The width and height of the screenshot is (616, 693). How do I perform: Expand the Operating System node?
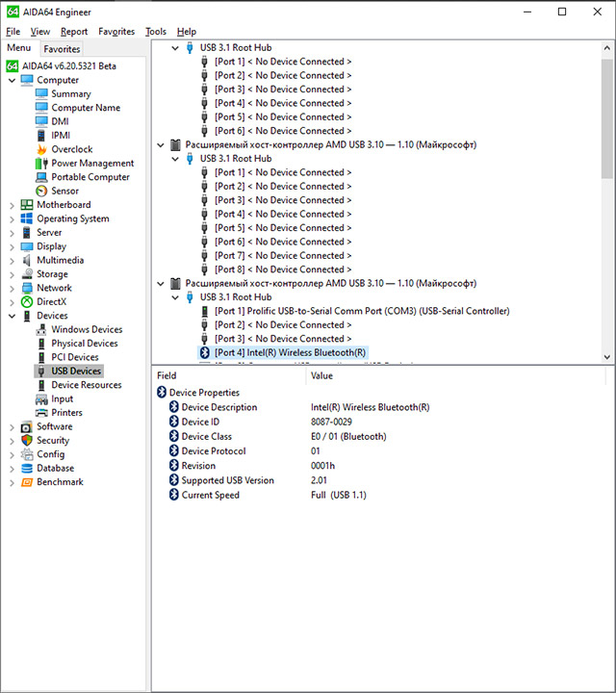[12, 219]
